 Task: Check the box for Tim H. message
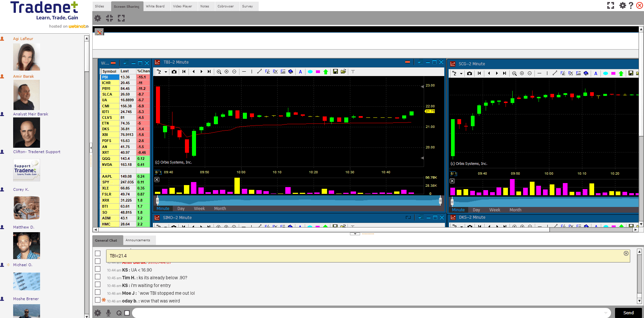point(98,277)
